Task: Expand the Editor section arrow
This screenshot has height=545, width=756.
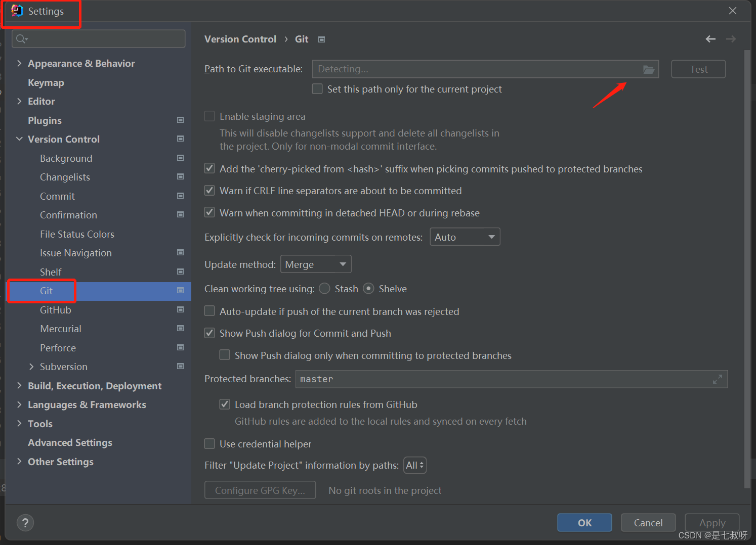Action: click(19, 101)
